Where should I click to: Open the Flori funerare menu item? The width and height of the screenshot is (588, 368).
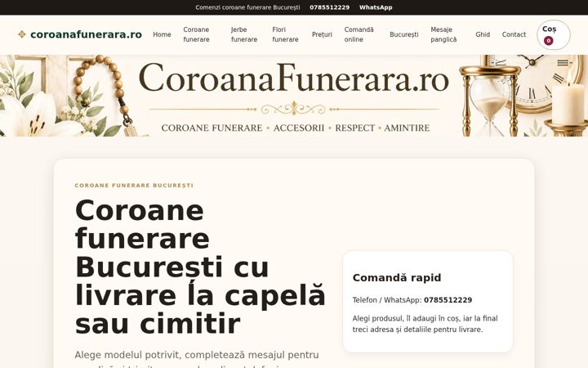point(285,34)
